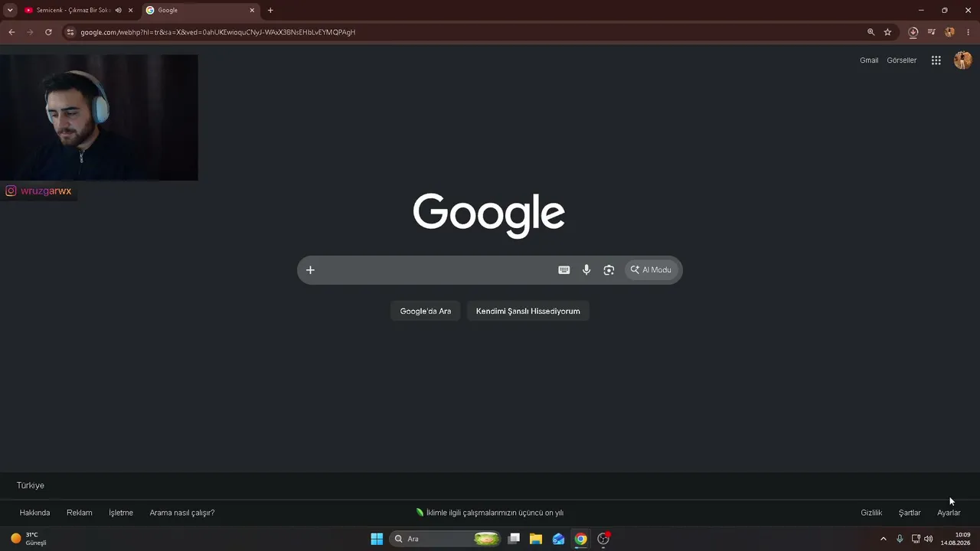Open Chrome profile avatar in toolbar
Viewport: 980px width, 551px height.
950,32
